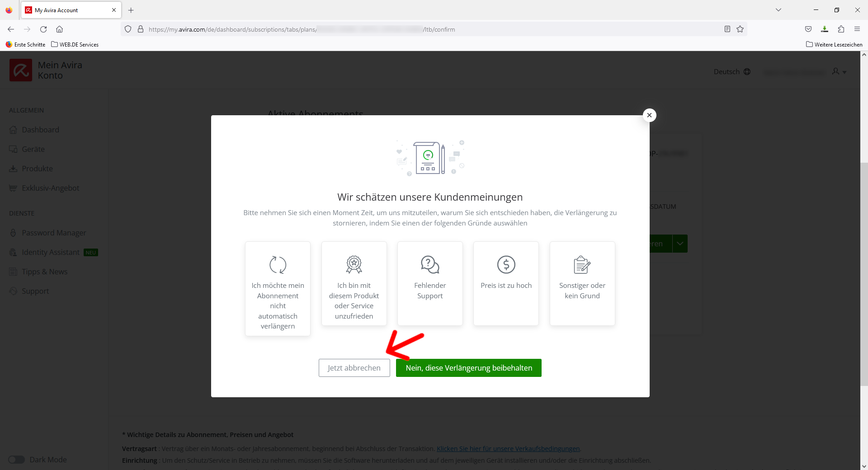Image resolution: width=868 pixels, height=470 pixels.
Task: Click the Avira logo in page header
Action: [21, 70]
